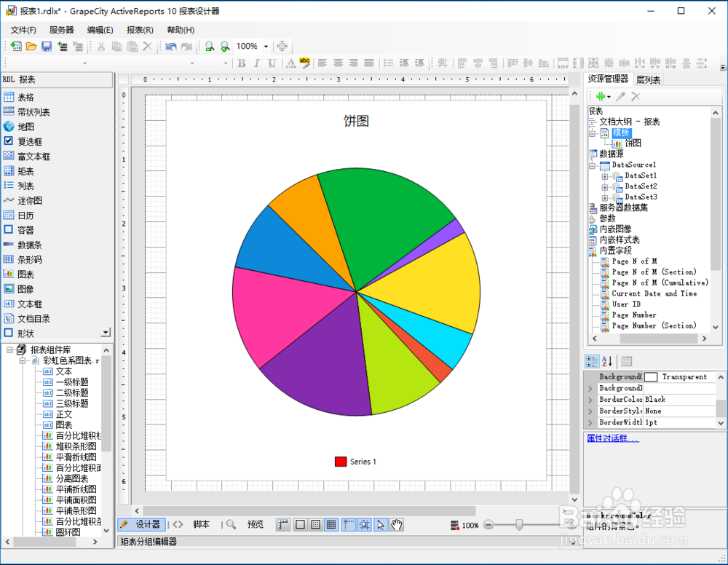Toggle ruler display in bottom toolbar
The width and height of the screenshot is (728, 565).
tap(282, 525)
